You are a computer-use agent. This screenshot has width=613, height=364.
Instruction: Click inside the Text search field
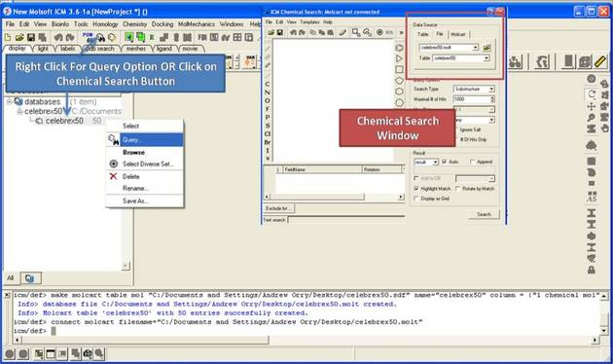346,220
